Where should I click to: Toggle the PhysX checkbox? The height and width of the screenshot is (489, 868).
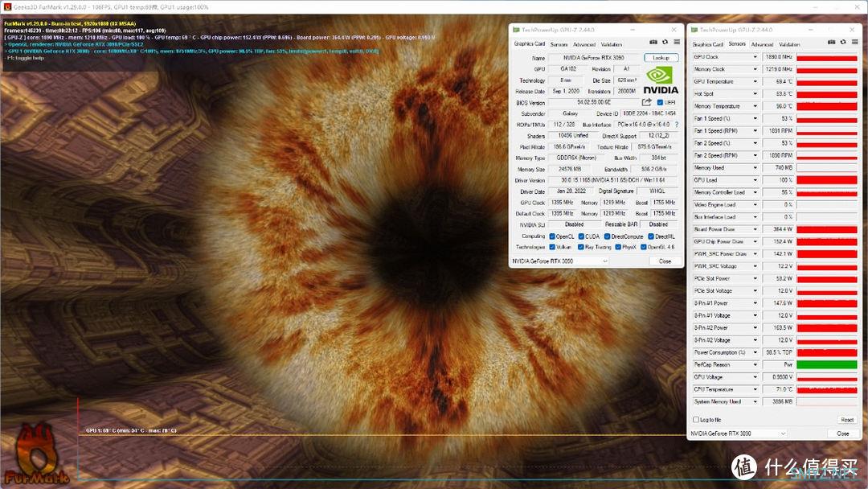tap(618, 247)
